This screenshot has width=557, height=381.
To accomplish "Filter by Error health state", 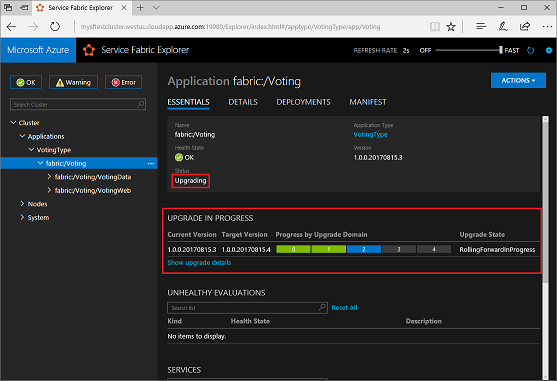I will pyautogui.click(x=124, y=82).
